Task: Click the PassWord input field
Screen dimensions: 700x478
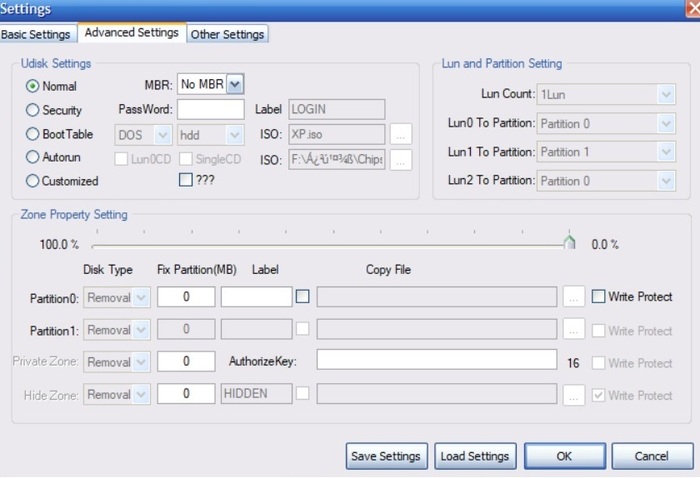Action: (x=211, y=109)
